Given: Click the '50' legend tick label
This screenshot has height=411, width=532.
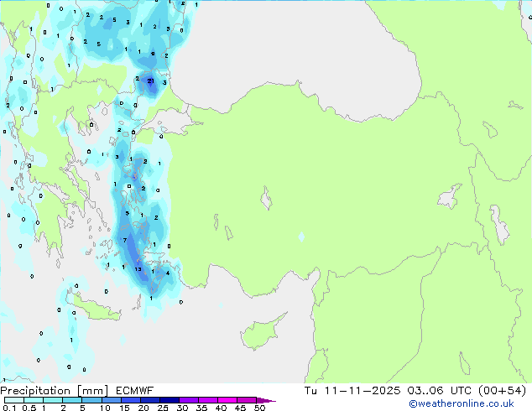Looking at the screenshot, I should click(260, 408).
